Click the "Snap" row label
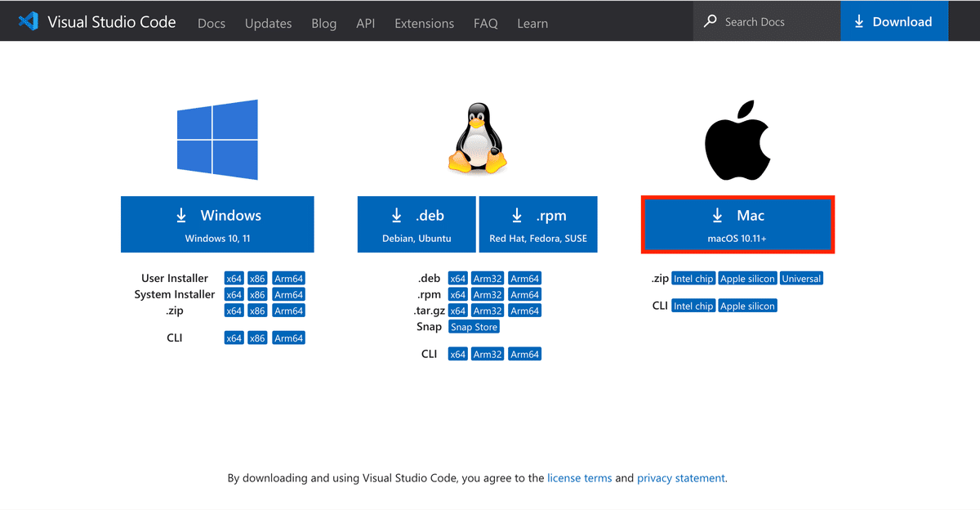Screen dimensions: 980x510 pos(429,327)
